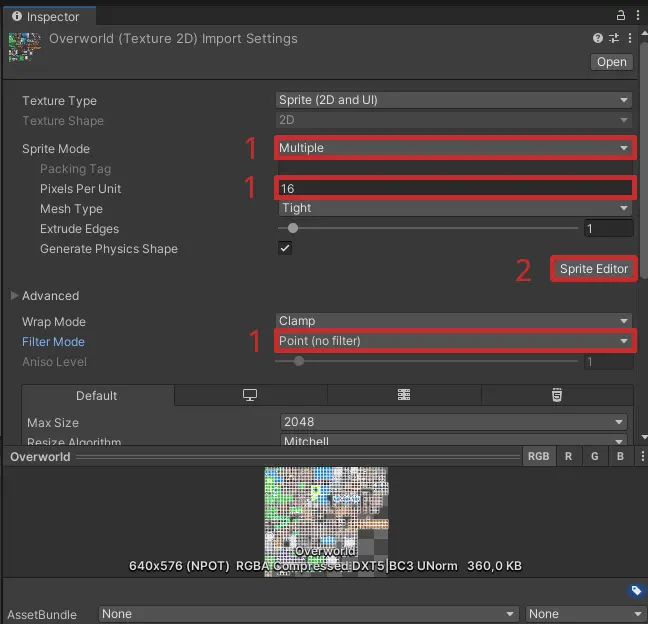Switch to the Dedicated Server platform tab

[404, 395]
